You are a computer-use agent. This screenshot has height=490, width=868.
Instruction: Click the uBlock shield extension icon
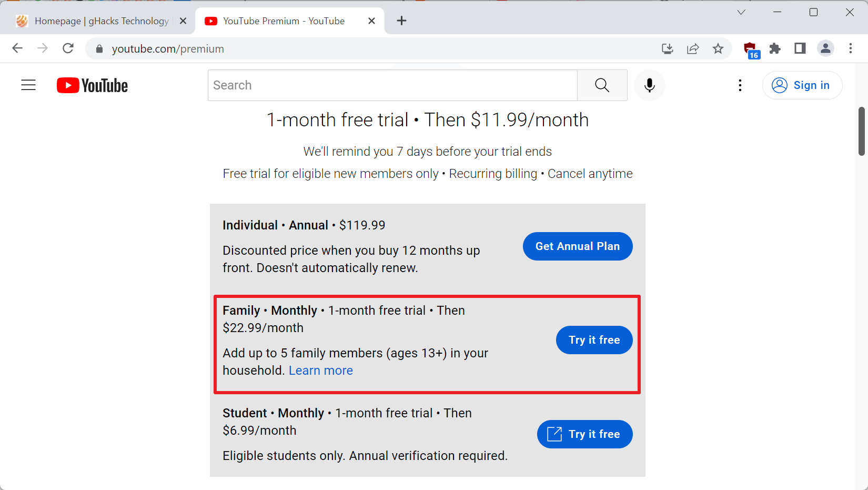click(751, 50)
